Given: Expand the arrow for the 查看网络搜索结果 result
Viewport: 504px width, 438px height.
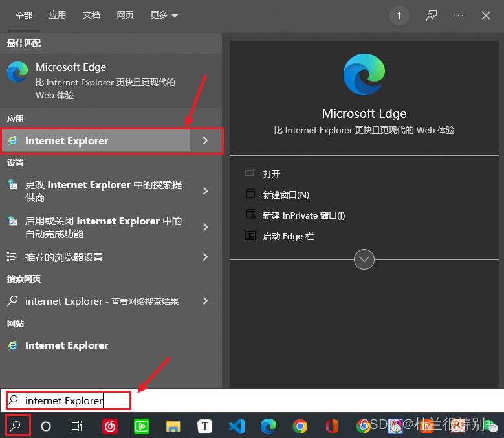Looking at the screenshot, I should [206, 301].
